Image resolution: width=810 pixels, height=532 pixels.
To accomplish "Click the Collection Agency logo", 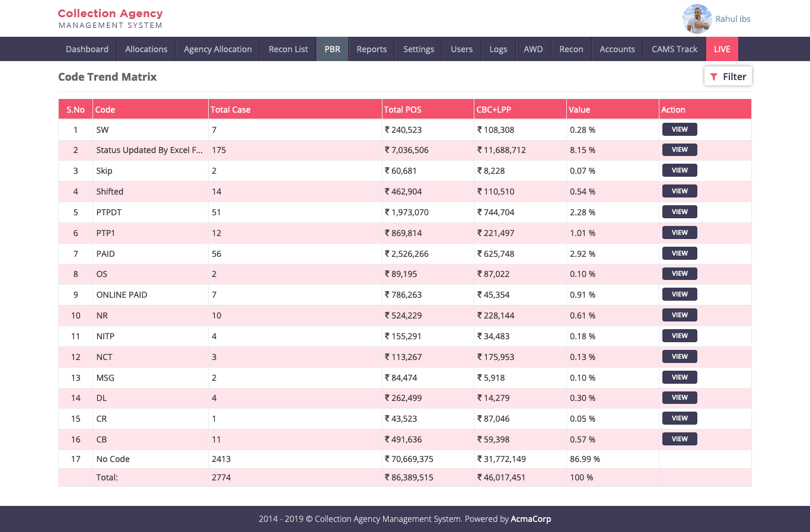I will (x=110, y=18).
